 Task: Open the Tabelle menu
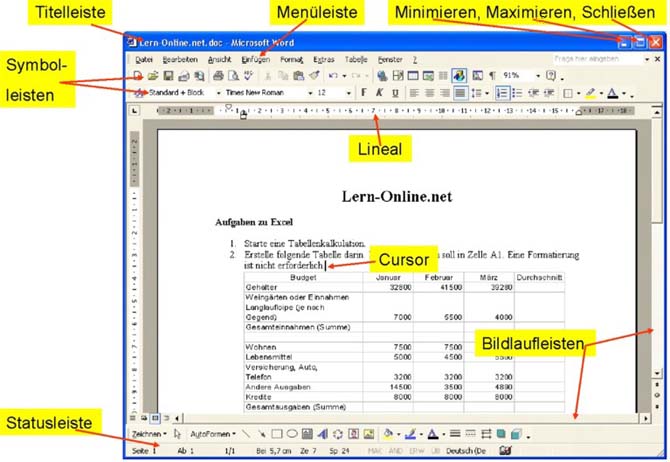tap(356, 60)
